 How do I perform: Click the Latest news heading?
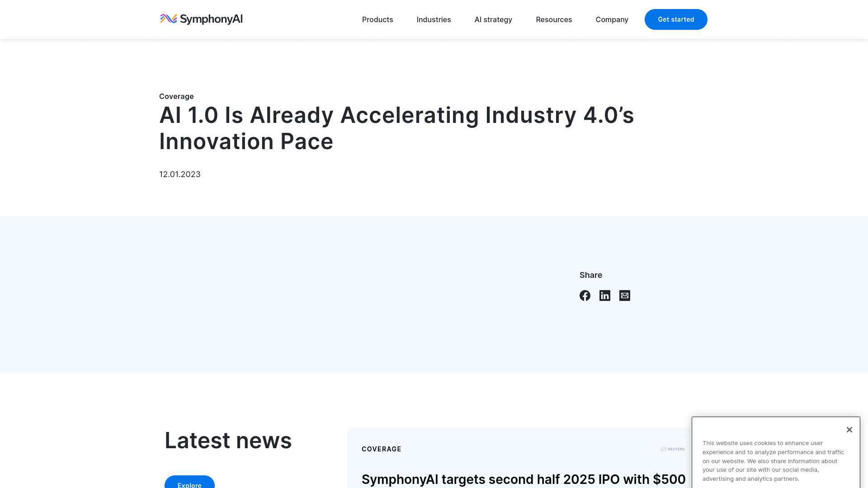(x=228, y=440)
